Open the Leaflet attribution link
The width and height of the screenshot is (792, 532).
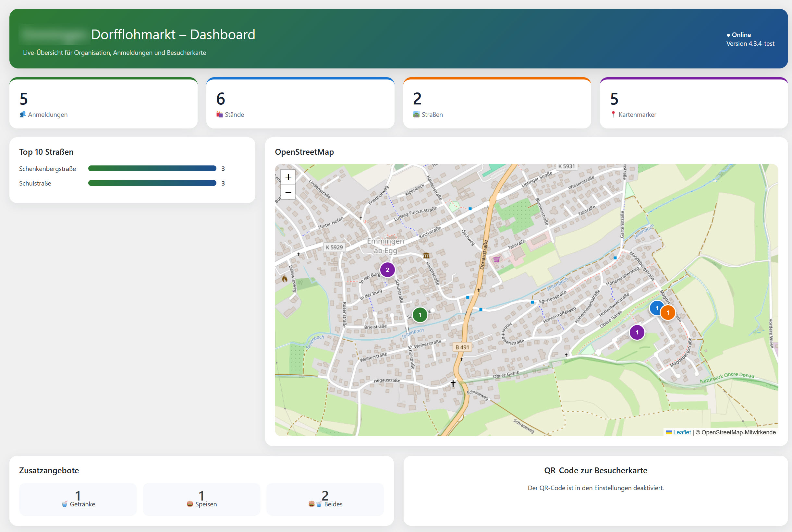(x=681, y=432)
